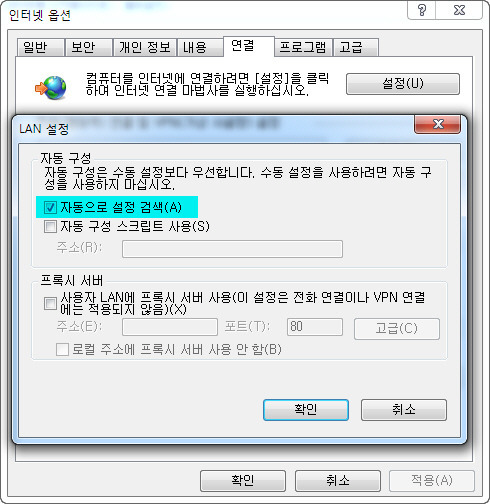
Task: Click the script 주소(R) input field
Action: click(232, 249)
